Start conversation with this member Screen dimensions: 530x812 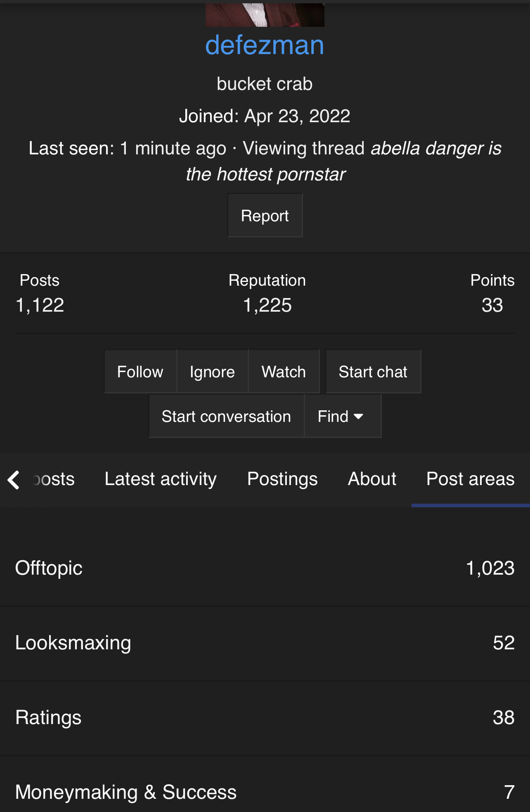226,416
